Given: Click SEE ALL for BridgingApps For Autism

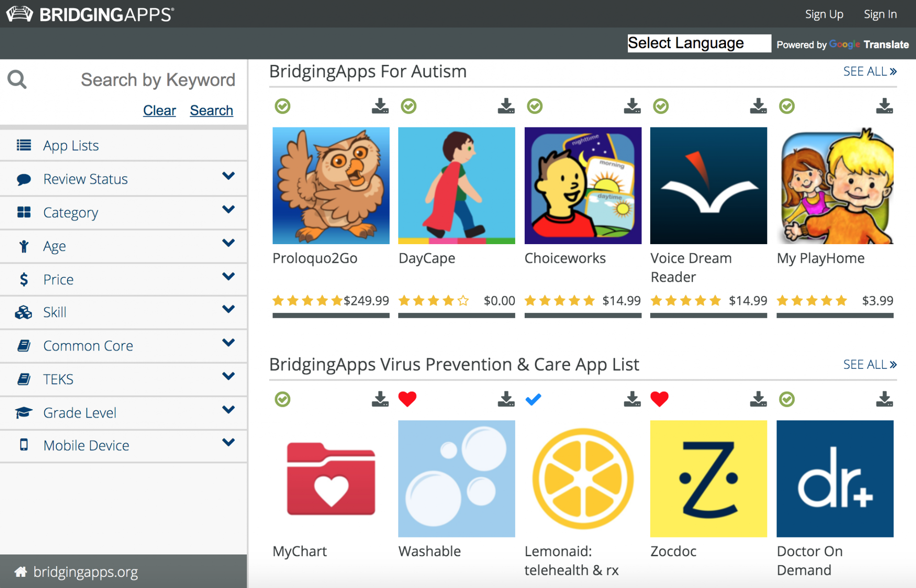Looking at the screenshot, I should point(869,71).
